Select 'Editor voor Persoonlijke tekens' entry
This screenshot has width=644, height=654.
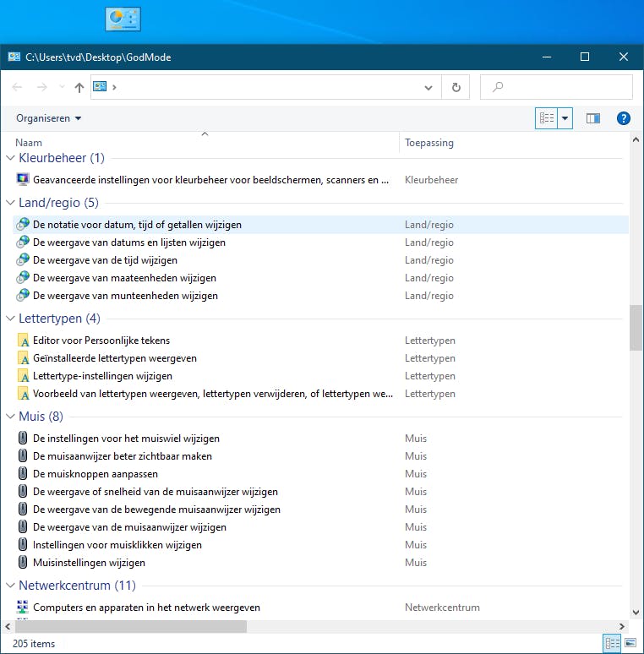101,341
